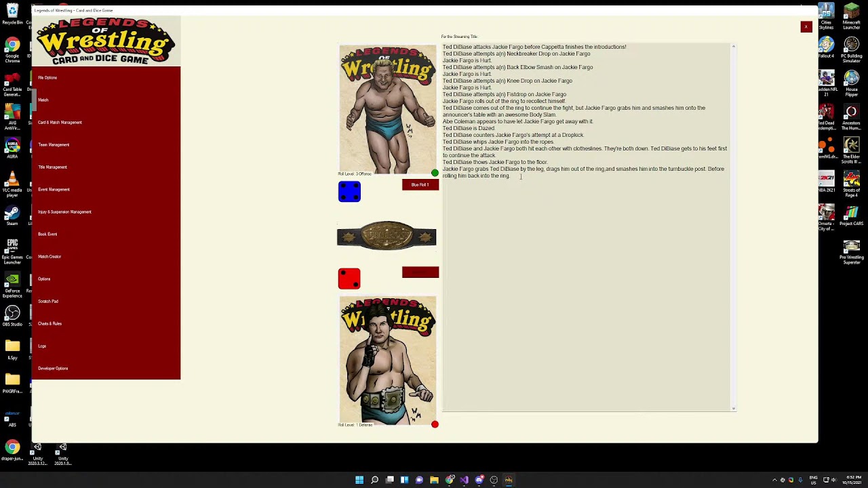Open Epic Games Launcher shortcut
The image size is (868, 488).
[12, 252]
